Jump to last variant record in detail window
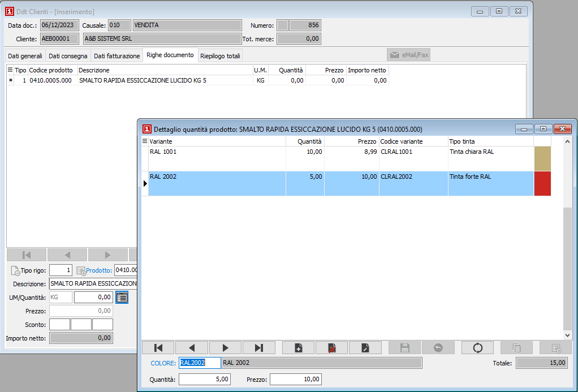 click(259, 348)
